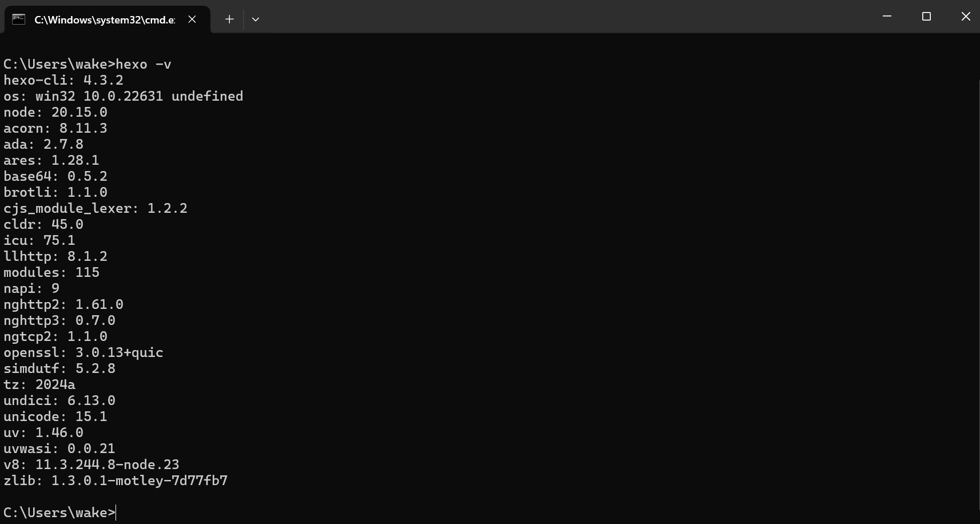Click the 'uvwasi: 0.0.21' line

pyautogui.click(x=59, y=448)
